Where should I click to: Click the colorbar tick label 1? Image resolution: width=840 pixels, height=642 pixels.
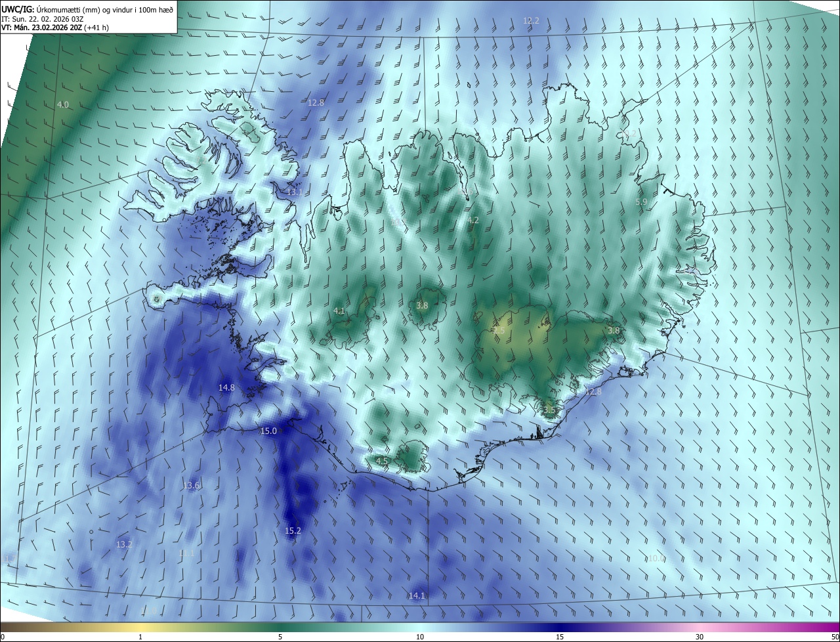coord(140,637)
